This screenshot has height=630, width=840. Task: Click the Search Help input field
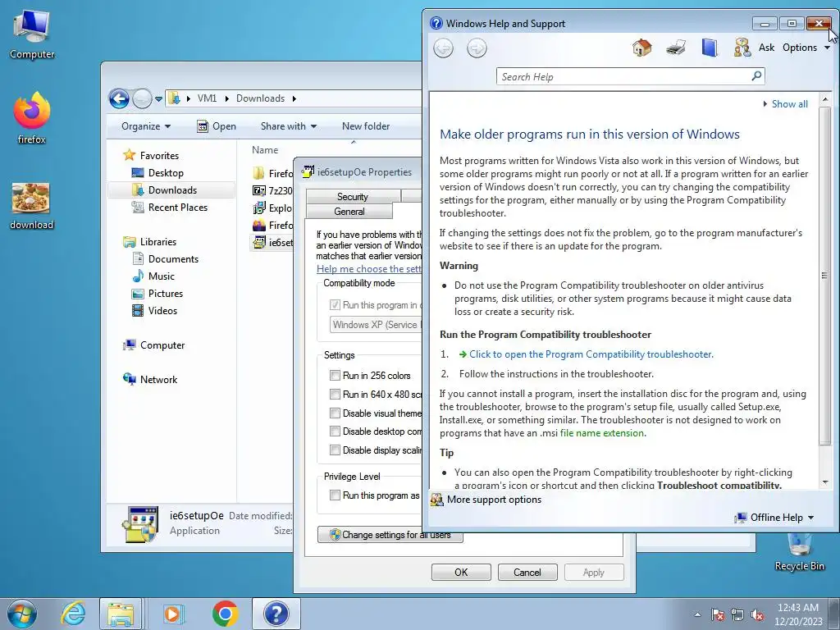point(624,76)
